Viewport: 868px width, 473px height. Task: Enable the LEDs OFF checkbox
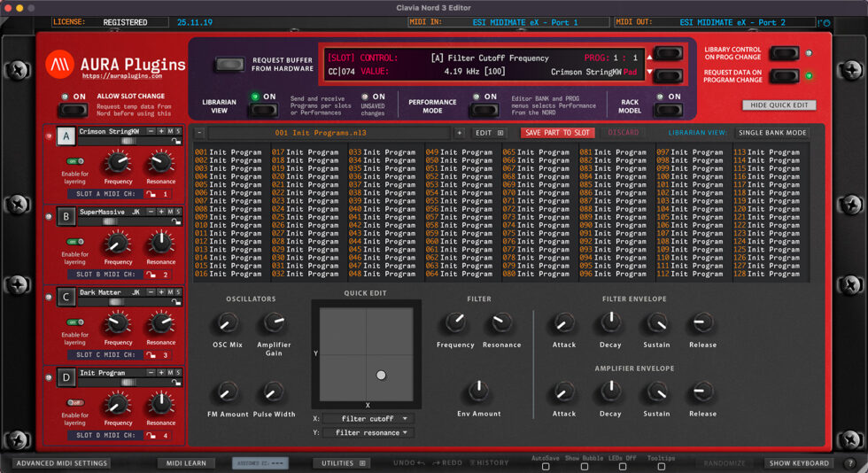pyautogui.click(x=622, y=466)
